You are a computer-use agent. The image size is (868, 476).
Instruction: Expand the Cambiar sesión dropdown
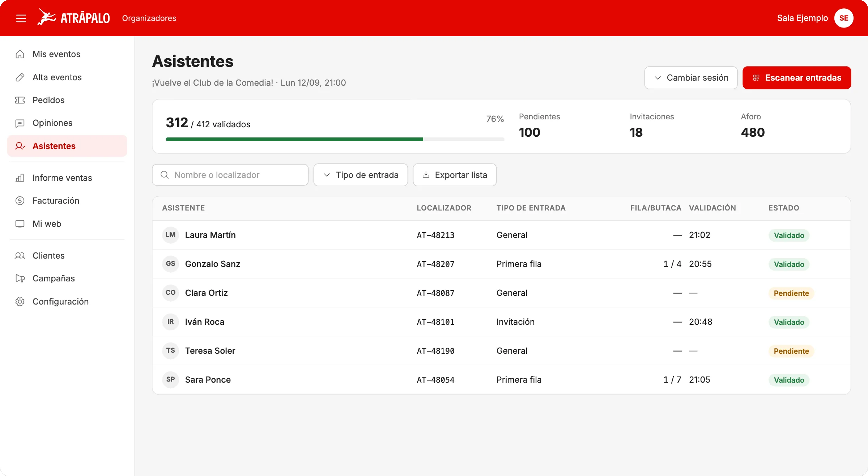point(691,78)
